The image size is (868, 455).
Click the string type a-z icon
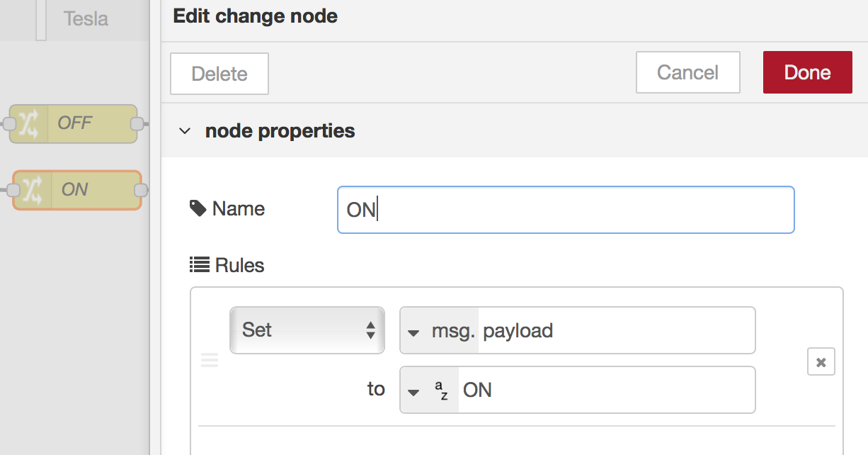[440, 390]
